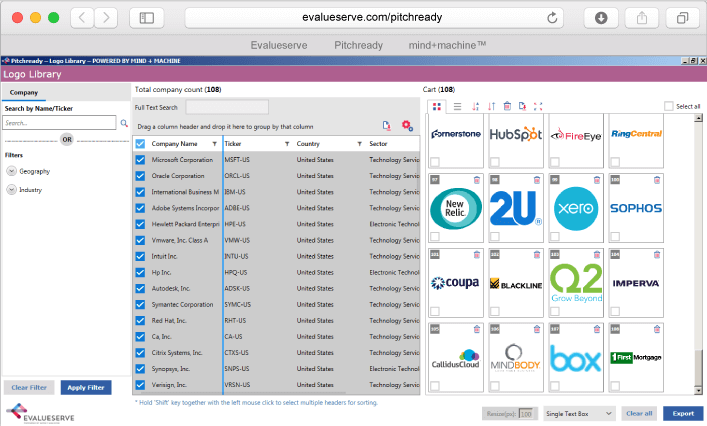The image size is (707, 426).
Task: Tick the cart Select all checkbox
Action: pos(668,106)
